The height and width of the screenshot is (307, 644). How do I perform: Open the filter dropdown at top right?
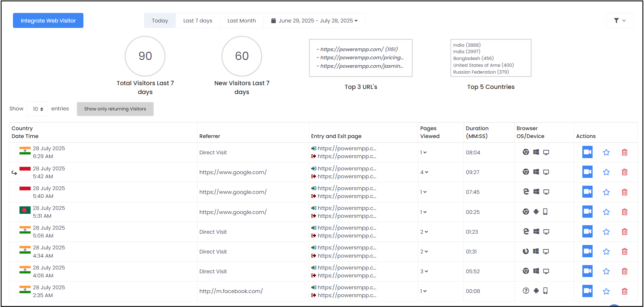[x=620, y=20]
